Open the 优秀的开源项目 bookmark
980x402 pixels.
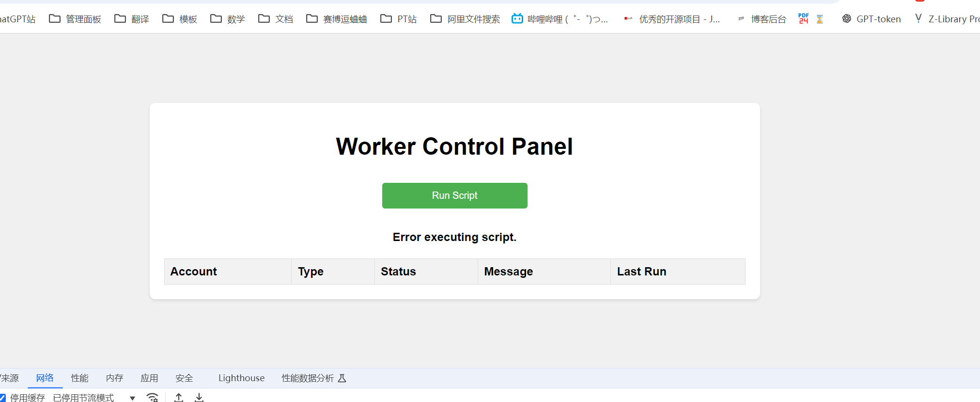click(672, 19)
